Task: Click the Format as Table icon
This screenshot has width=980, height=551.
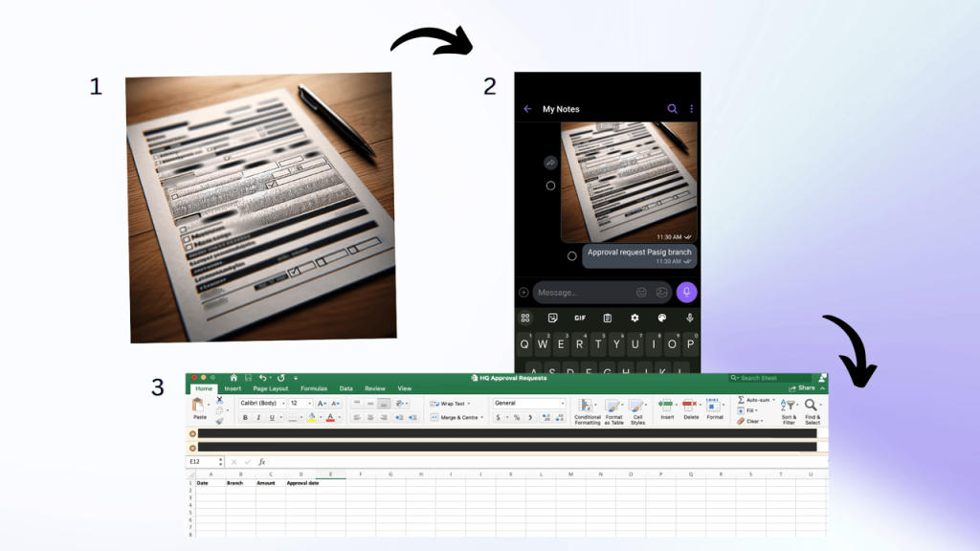Action: tap(613, 406)
